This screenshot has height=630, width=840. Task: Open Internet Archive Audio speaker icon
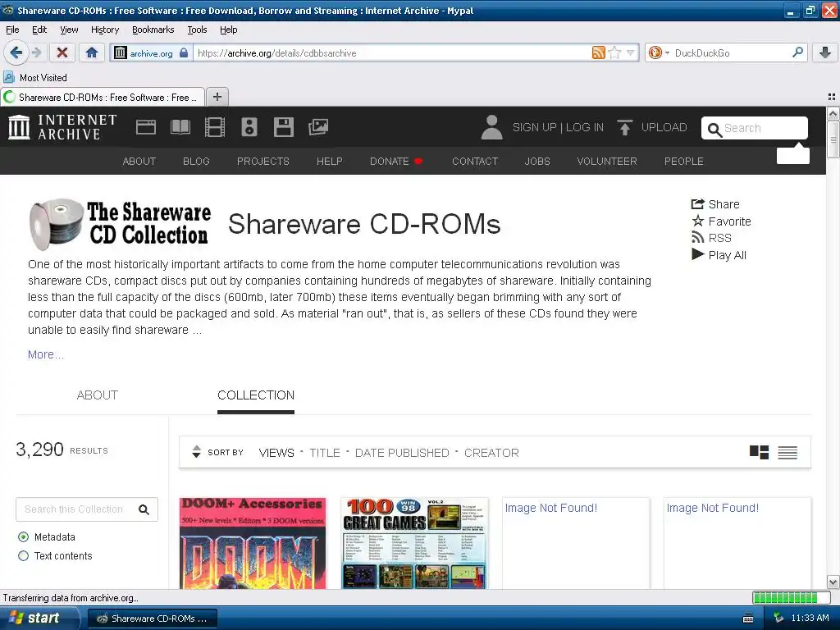[x=249, y=127]
